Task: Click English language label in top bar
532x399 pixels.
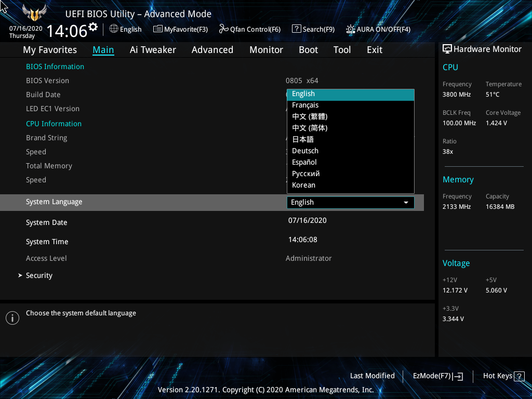Action: (x=130, y=30)
